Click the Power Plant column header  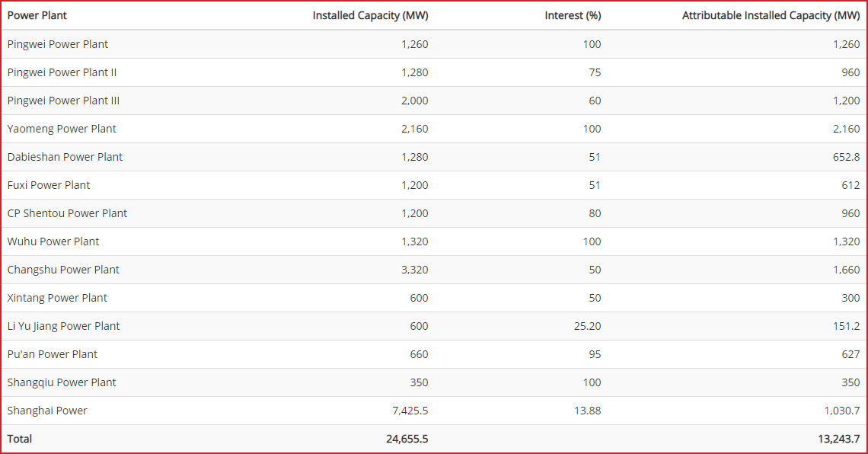coord(37,15)
